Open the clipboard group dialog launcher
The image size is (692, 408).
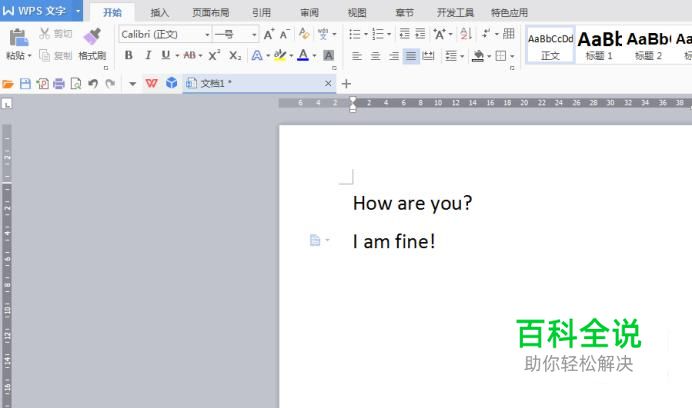pyautogui.click(x=106, y=68)
